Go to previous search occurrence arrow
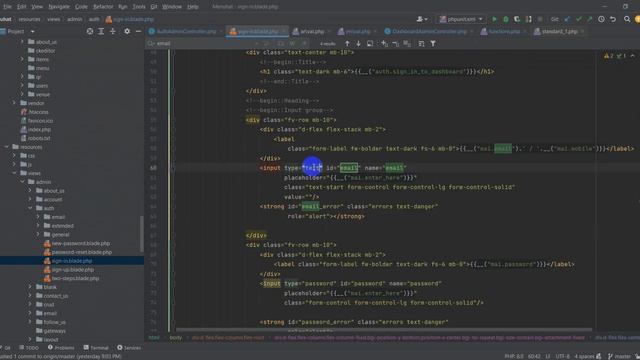The width and height of the screenshot is (640, 360). [x=347, y=43]
